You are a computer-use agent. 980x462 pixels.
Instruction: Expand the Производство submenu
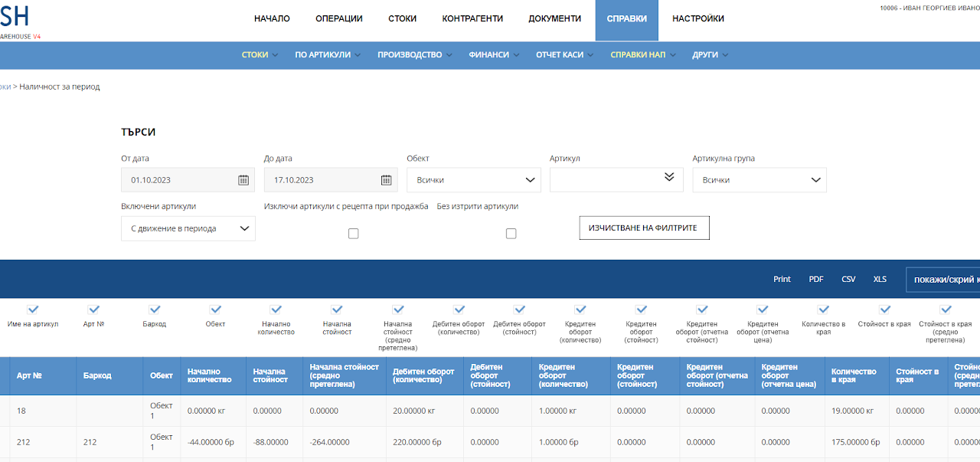(415, 55)
